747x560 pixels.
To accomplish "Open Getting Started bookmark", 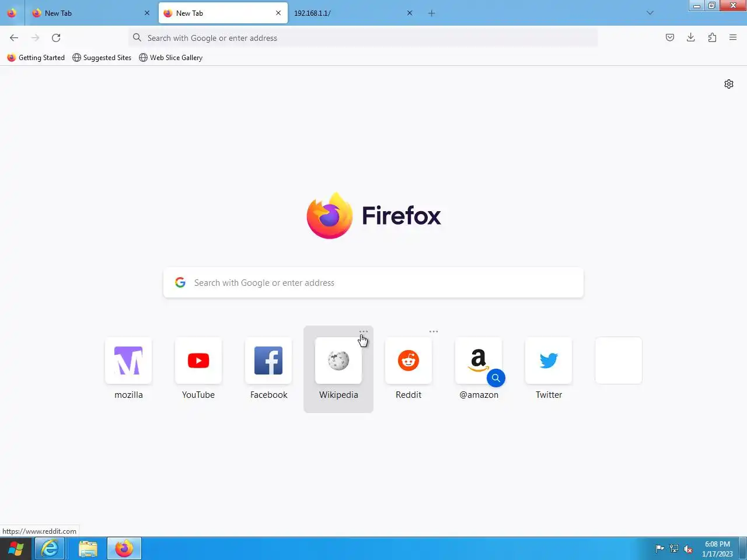I will [36, 58].
